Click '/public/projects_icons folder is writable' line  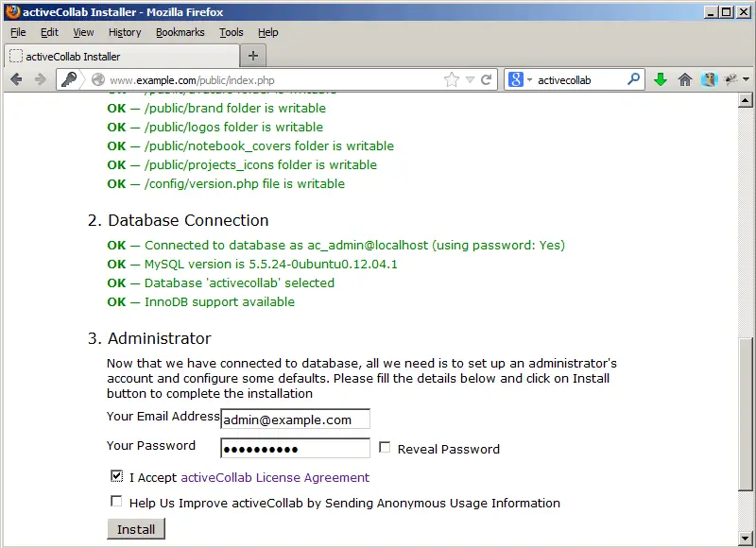pos(242,164)
